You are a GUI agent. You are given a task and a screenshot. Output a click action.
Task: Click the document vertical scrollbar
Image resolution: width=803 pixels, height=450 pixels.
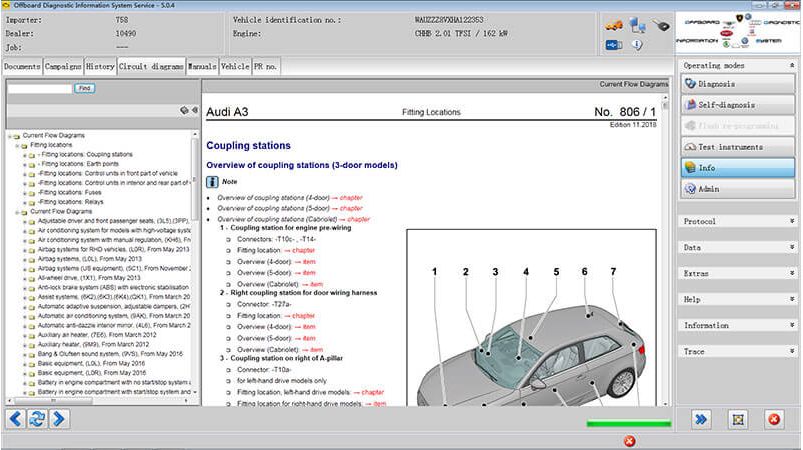pos(665,251)
